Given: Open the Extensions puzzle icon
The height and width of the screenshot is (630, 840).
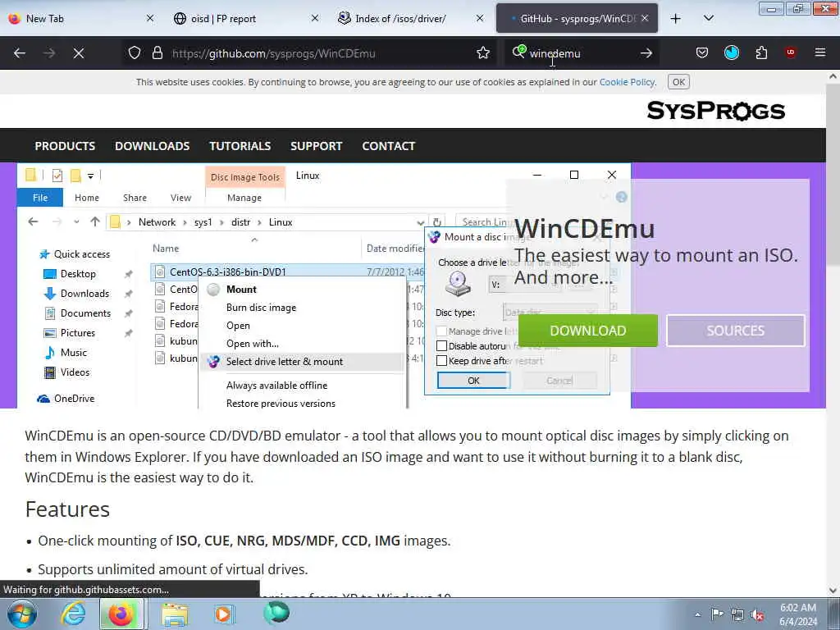Looking at the screenshot, I should pos(761,53).
